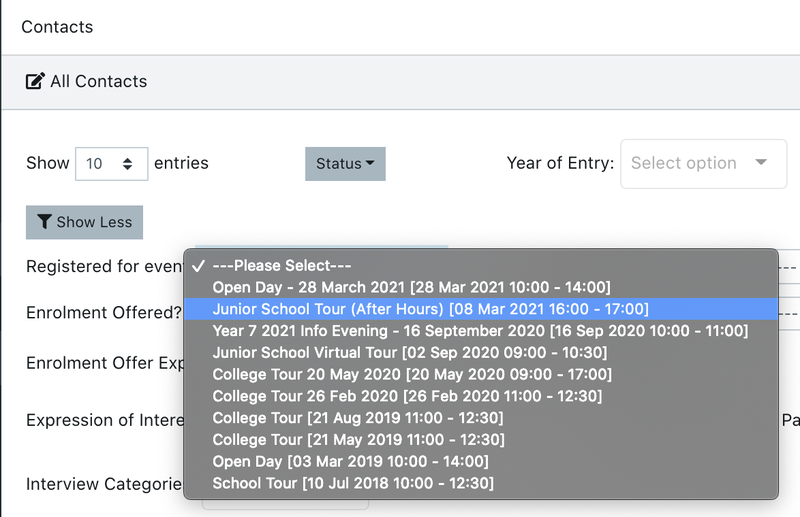Image resolution: width=800 pixels, height=517 pixels.
Task: Open the Status dropdown button
Action: tap(345, 164)
